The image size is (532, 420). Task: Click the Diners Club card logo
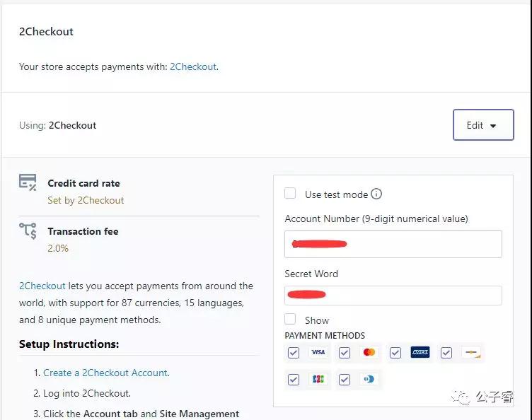tap(369, 379)
